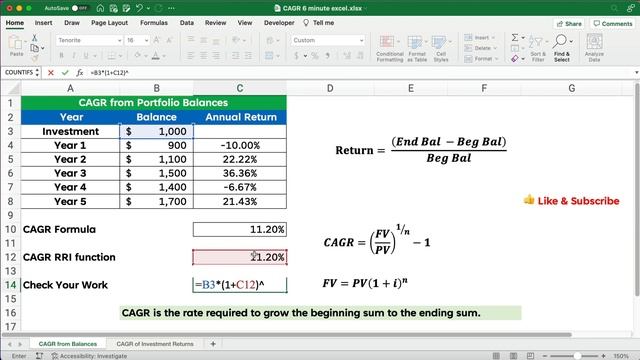Open Sort & Filter menu
The height and width of the screenshot is (360, 640).
click(538, 48)
